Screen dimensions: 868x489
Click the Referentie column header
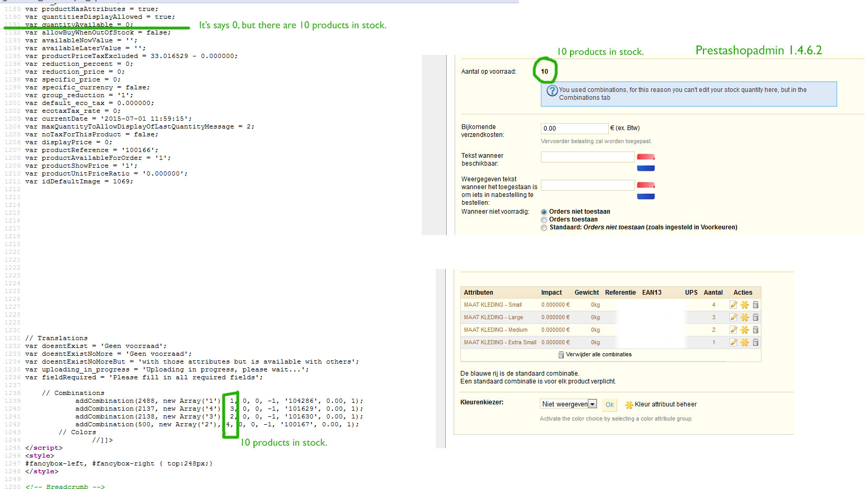click(620, 293)
